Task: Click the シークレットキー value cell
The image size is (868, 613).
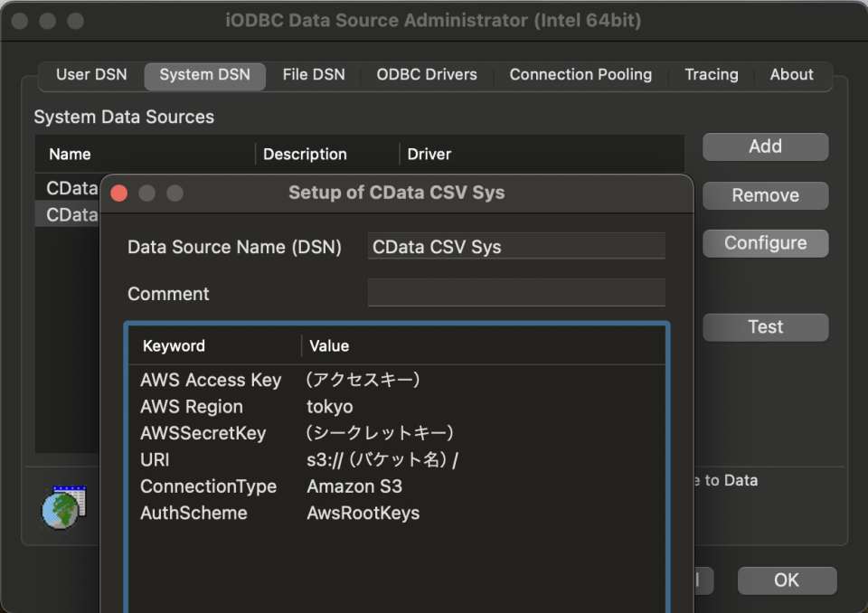Action: tap(380, 433)
